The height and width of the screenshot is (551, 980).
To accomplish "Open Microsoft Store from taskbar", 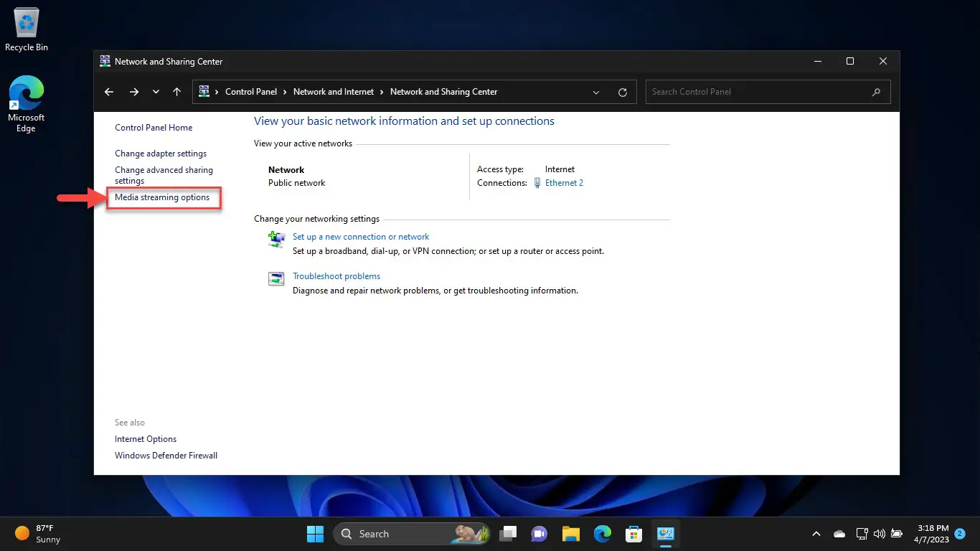I will [633, 534].
